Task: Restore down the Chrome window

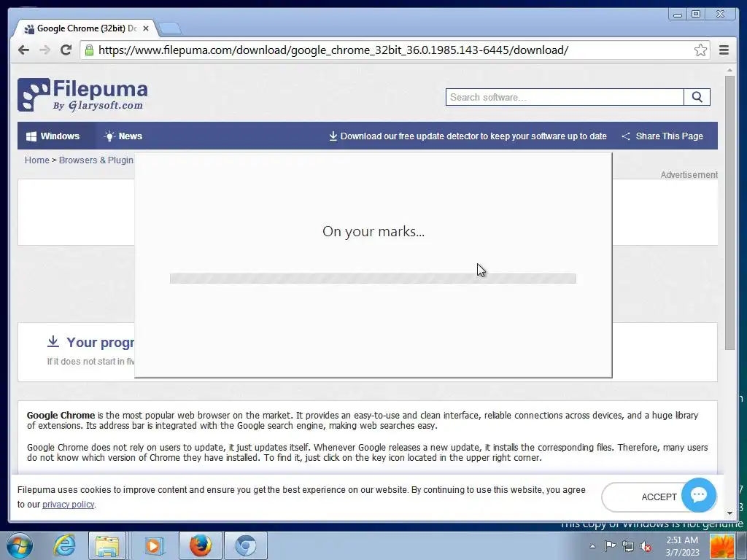Action: 696,15
